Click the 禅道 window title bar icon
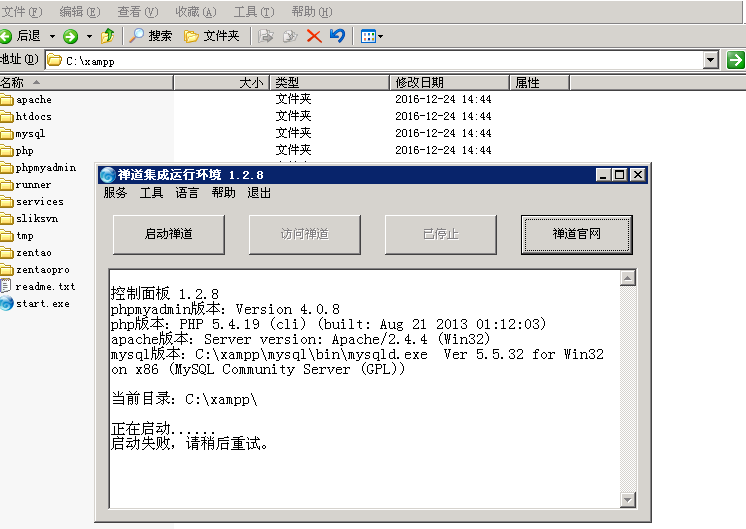This screenshot has height=529, width=746. [108, 175]
